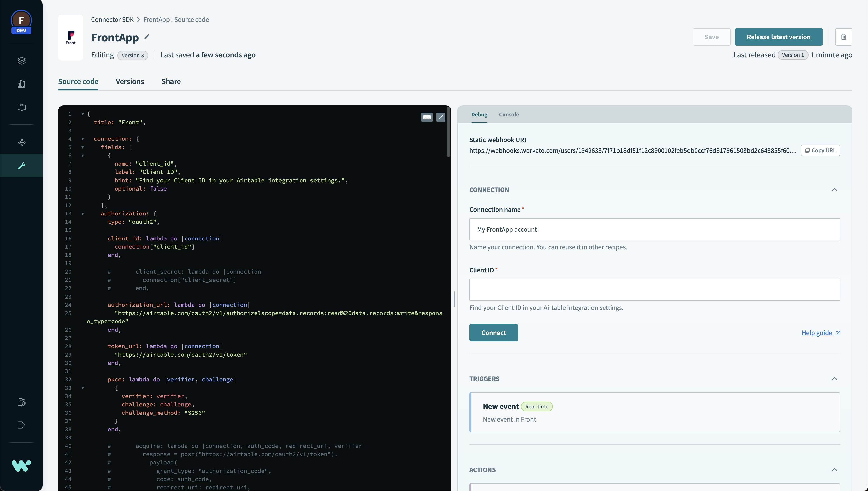Click the sign-out icon in the sidebar
Screen dimensions: 868x491
21,425
